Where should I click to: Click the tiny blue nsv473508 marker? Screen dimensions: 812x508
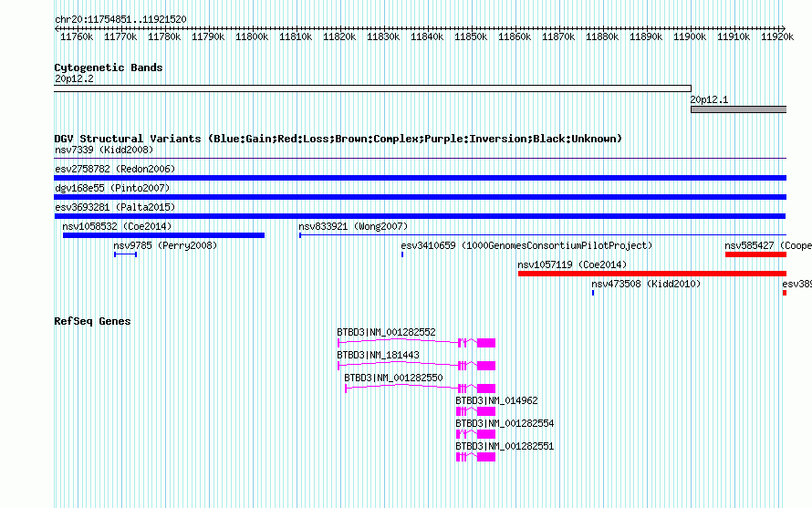[593, 293]
